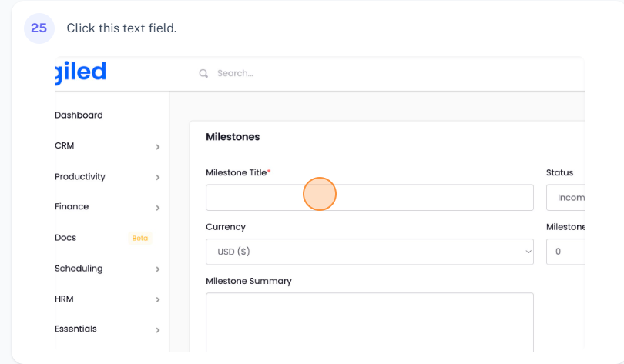Open the Currency USD ($) dropdown

point(369,252)
